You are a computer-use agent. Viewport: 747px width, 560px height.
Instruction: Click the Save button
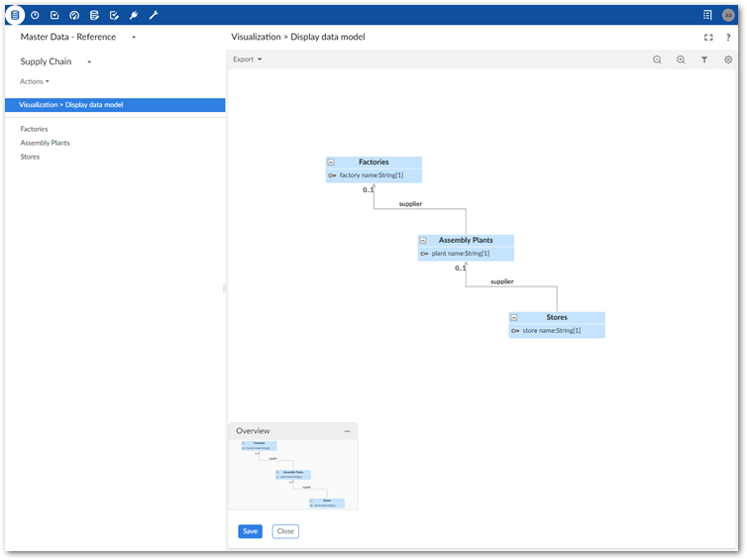point(250,531)
